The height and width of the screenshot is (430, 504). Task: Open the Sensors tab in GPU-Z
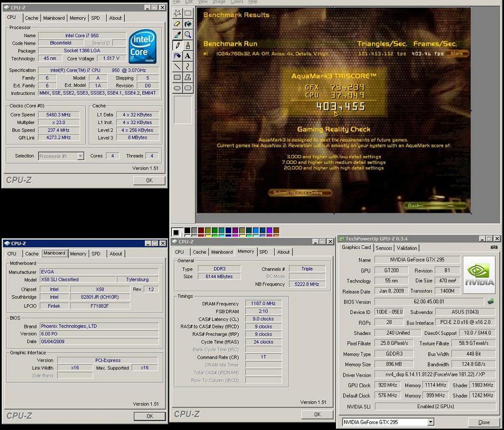384,248
